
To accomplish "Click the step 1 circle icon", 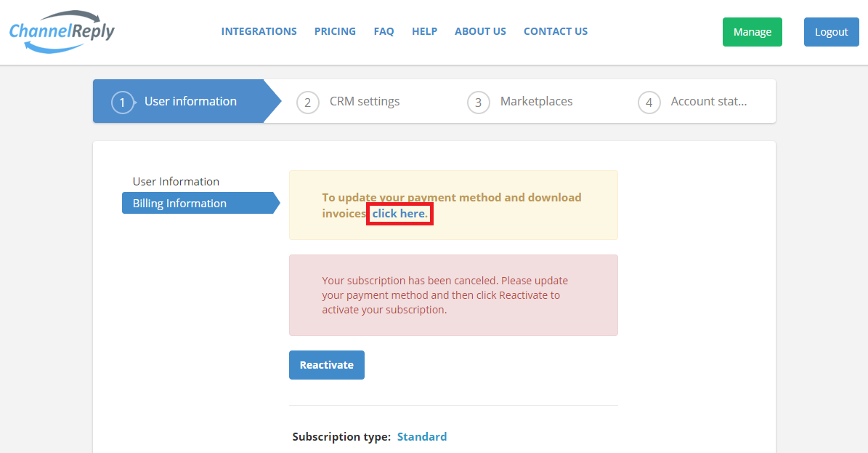I will pos(122,103).
